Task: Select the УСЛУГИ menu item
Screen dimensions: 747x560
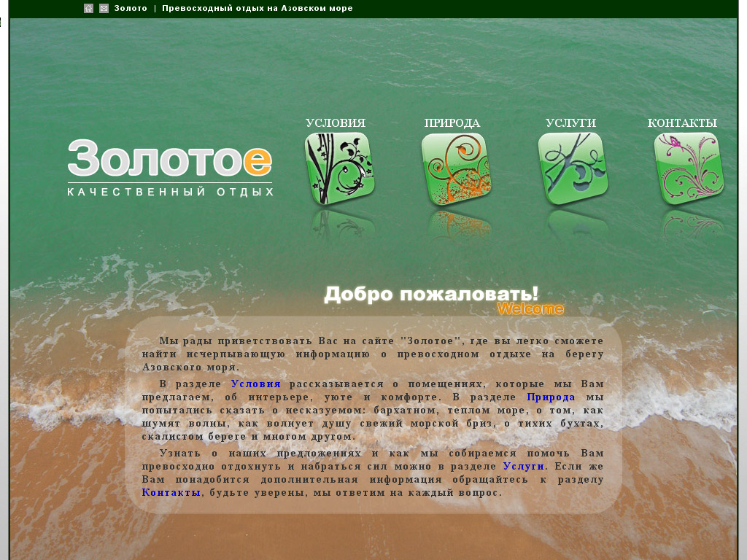Action: click(570, 123)
